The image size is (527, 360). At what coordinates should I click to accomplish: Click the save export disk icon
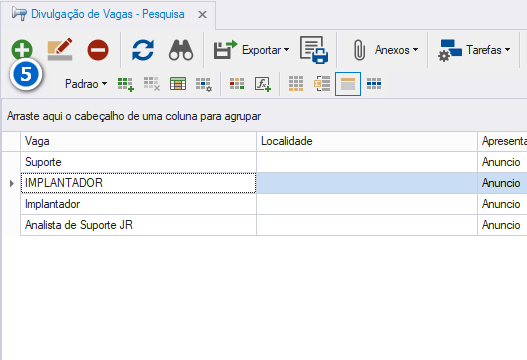click(226, 50)
